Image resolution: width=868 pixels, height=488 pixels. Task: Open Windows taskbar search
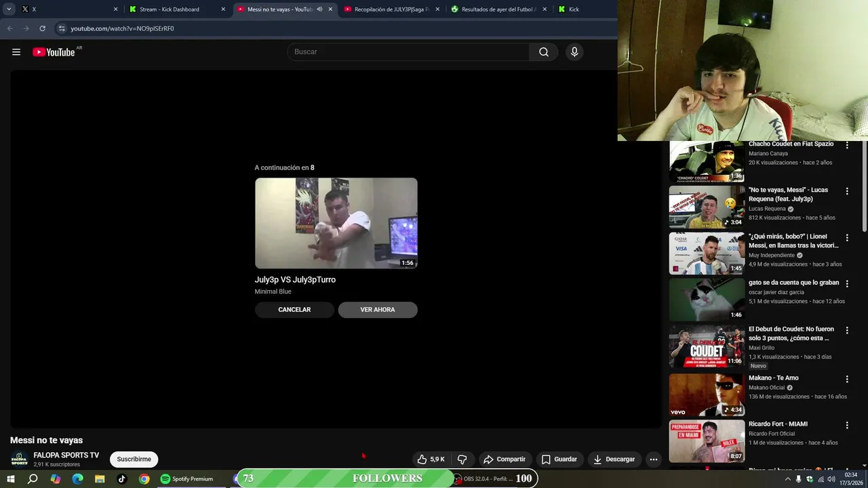click(x=33, y=479)
